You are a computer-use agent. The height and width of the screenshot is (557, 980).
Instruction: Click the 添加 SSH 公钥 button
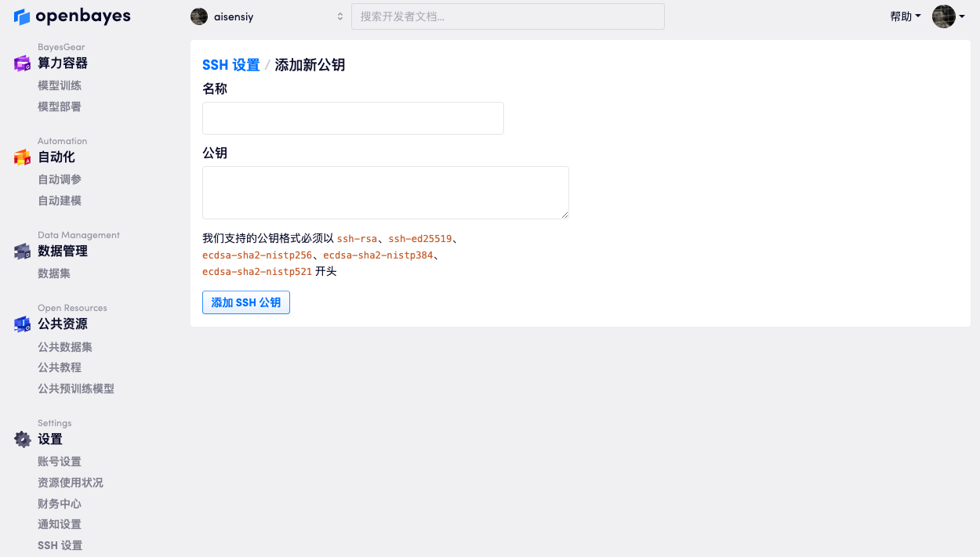click(x=246, y=302)
